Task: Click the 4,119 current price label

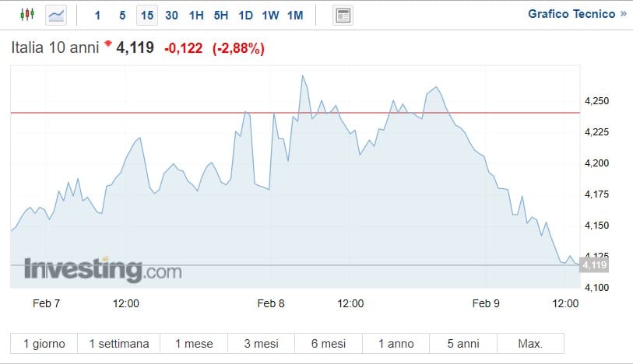Action: 594,265
